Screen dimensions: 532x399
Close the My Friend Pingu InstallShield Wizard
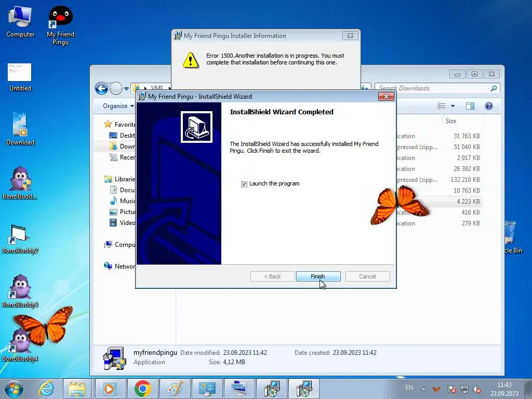pyautogui.click(x=386, y=96)
